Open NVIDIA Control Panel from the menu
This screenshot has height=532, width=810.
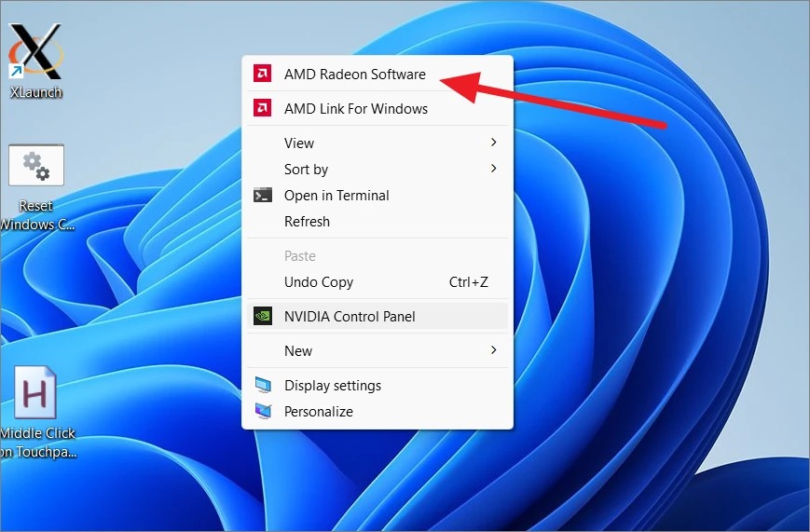[378, 316]
